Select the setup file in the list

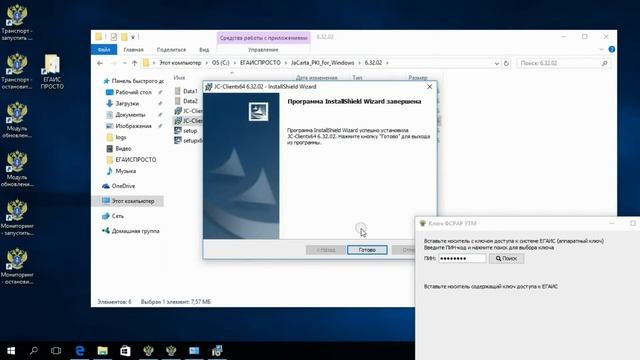coord(187,131)
